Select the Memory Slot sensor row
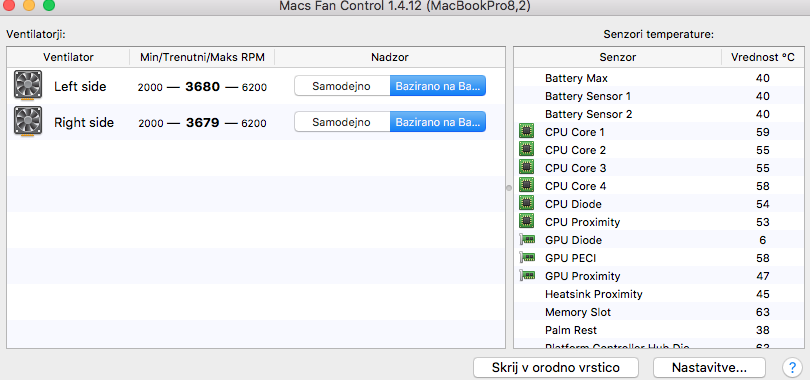Screen dimensions: 810x380 point(659,312)
